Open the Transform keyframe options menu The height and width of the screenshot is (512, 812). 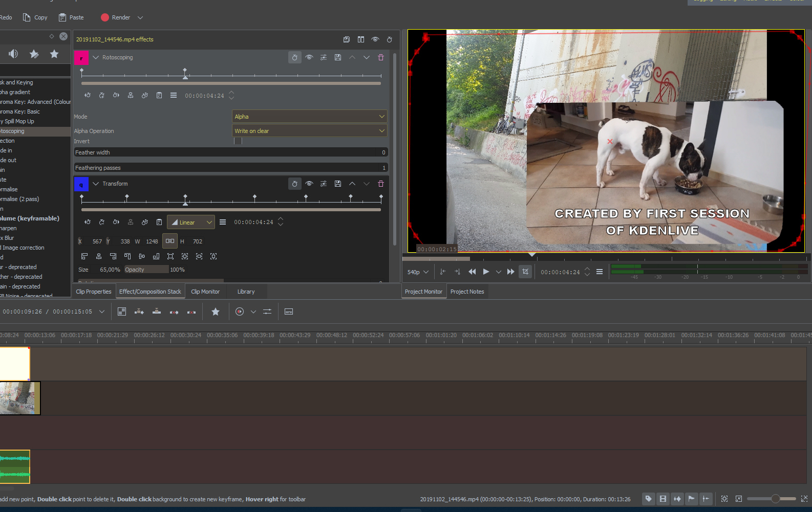coord(223,222)
